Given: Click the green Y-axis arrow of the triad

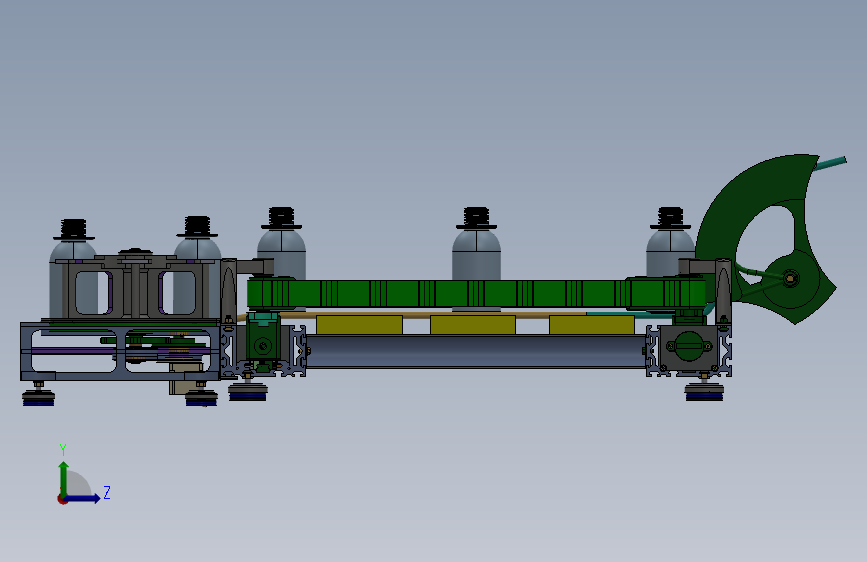Looking at the screenshot, I should [x=64, y=478].
